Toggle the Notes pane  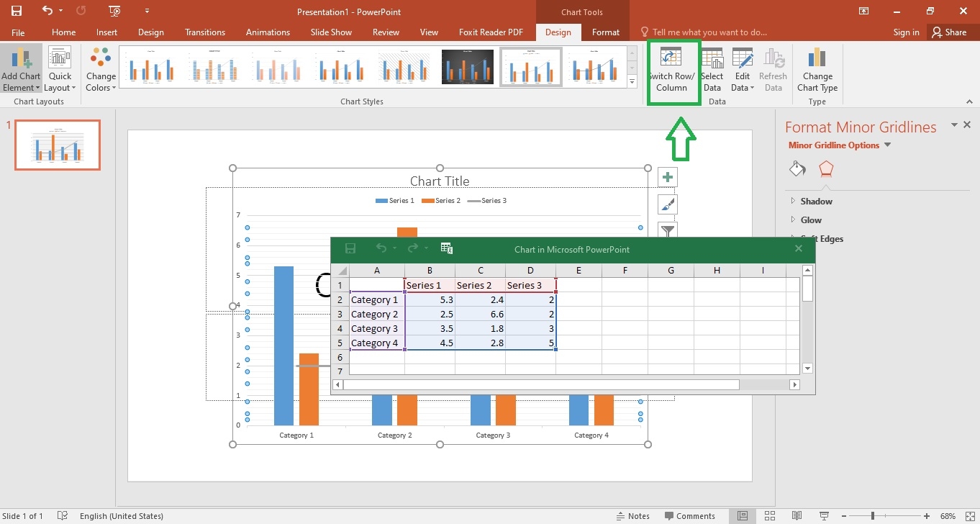coord(632,516)
